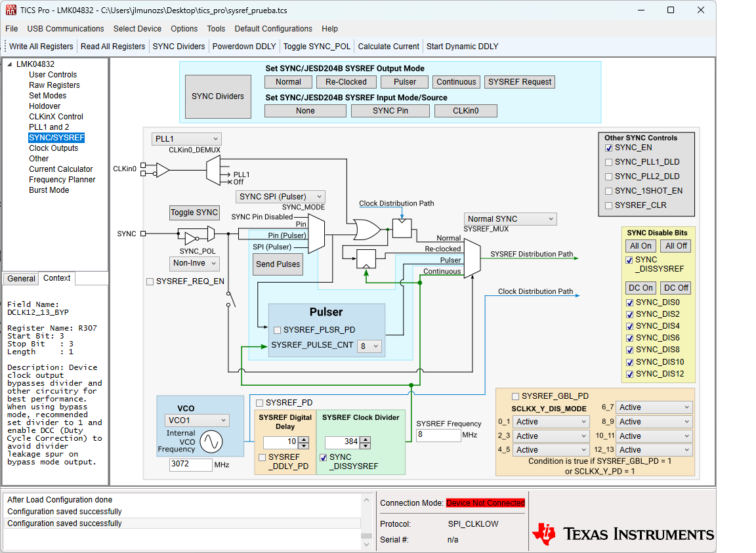The height and width of the screenshot is (553, 756).
Task: Click the VCO sine wave oscillator symbol
Action: pyautogui.click(x=211, y=441)
